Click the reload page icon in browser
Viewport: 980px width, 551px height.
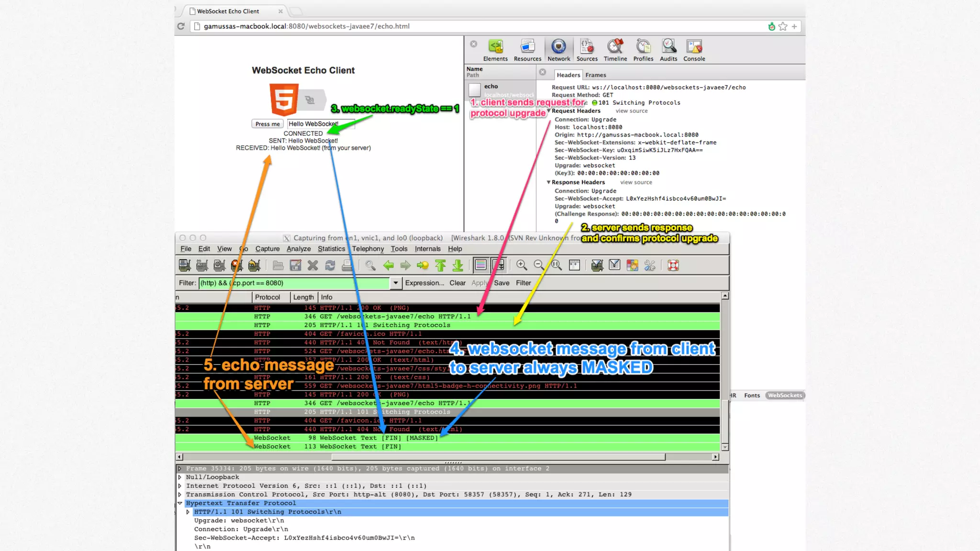(181, 26)
